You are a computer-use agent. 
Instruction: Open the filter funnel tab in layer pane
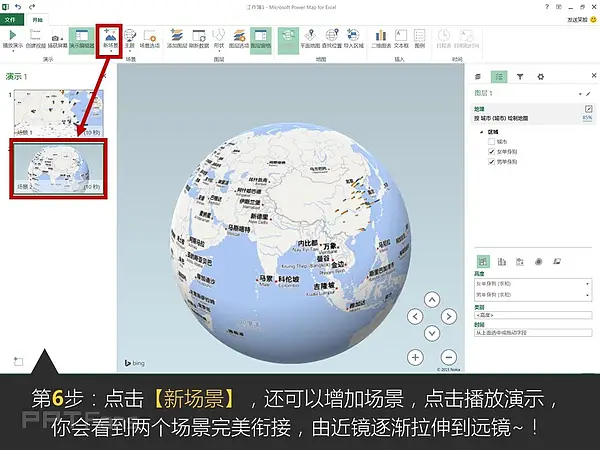coord(519,76)
